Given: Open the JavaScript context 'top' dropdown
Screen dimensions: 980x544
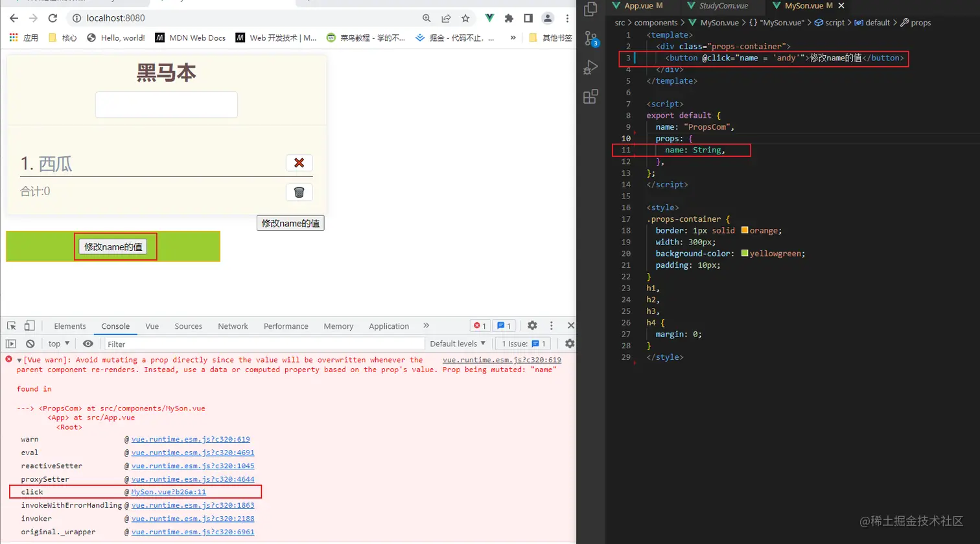Looking at the screenshot, I should (59, 344).
